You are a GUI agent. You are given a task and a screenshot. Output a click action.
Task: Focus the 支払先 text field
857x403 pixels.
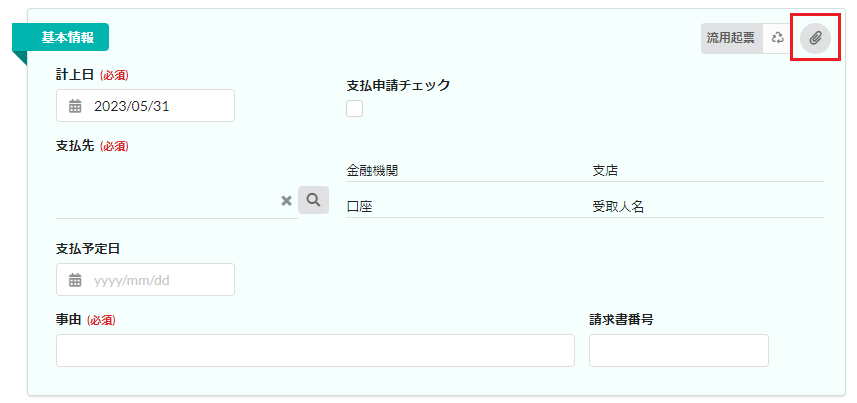(165, 201)
